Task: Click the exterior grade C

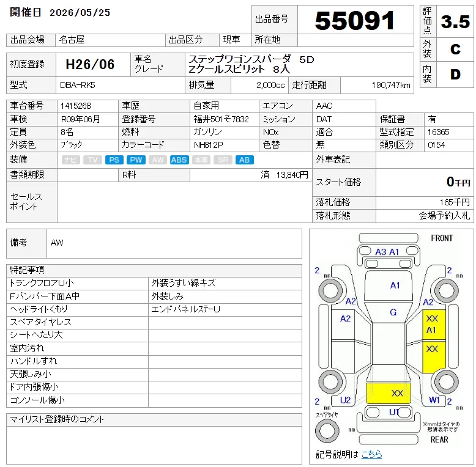Action: coord(455,49)
